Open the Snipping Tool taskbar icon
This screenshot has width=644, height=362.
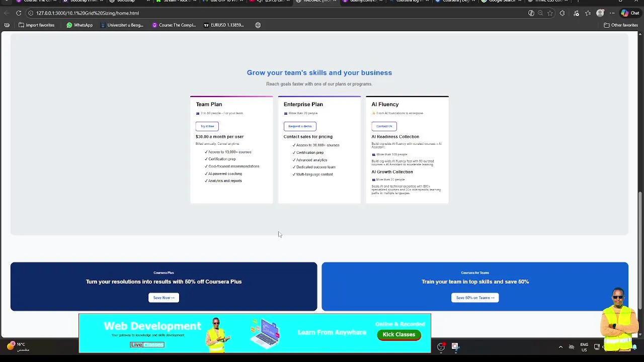[x=455, y=346]
